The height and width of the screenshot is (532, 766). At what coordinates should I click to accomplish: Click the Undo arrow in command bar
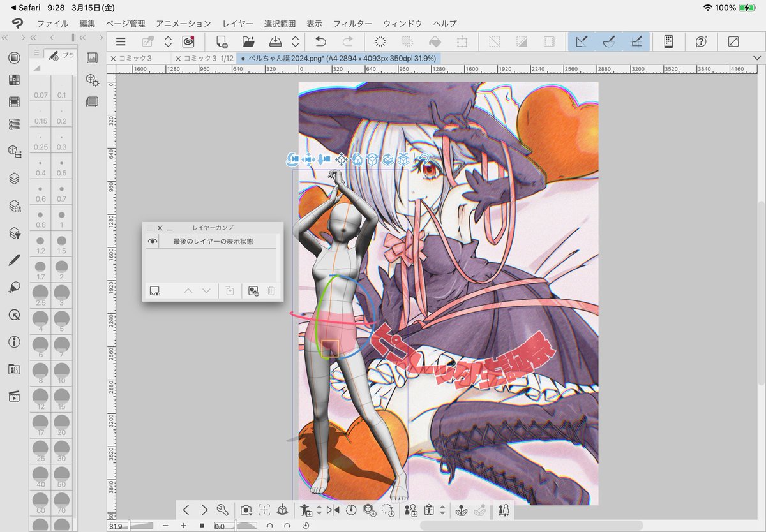320,41
